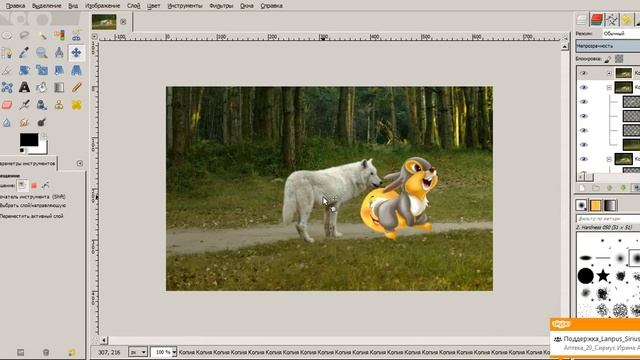Select the Measure compass tool
Screen dimensions: 640x360
click(x=60, y=53)
